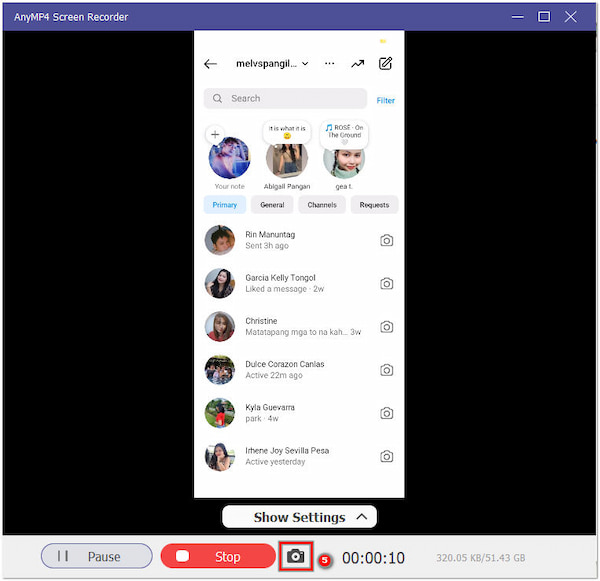Expand Show Settings panel
The image size is (600, 581).
(299, 517)
